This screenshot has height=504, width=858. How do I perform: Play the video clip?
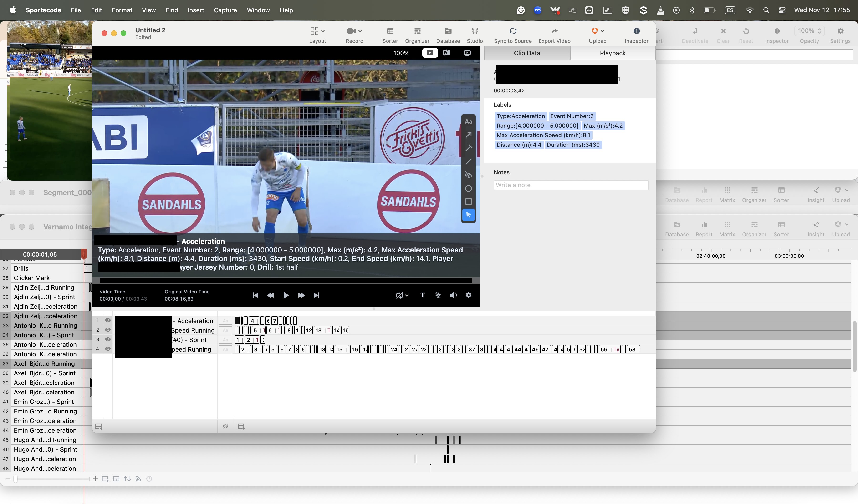(x=286, y=295)
